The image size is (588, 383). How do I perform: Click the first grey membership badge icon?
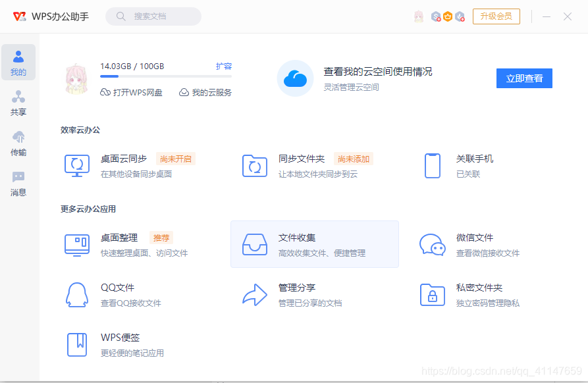click(x=436, y=16)
